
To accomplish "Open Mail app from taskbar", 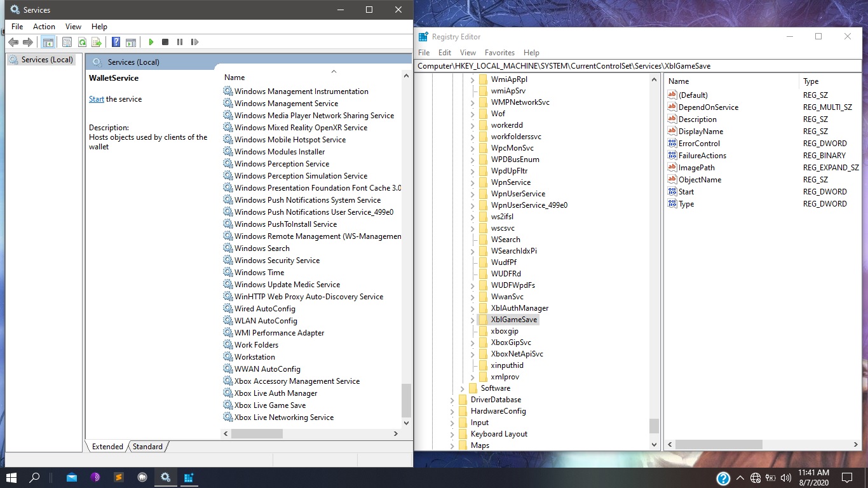I will 71,477.
